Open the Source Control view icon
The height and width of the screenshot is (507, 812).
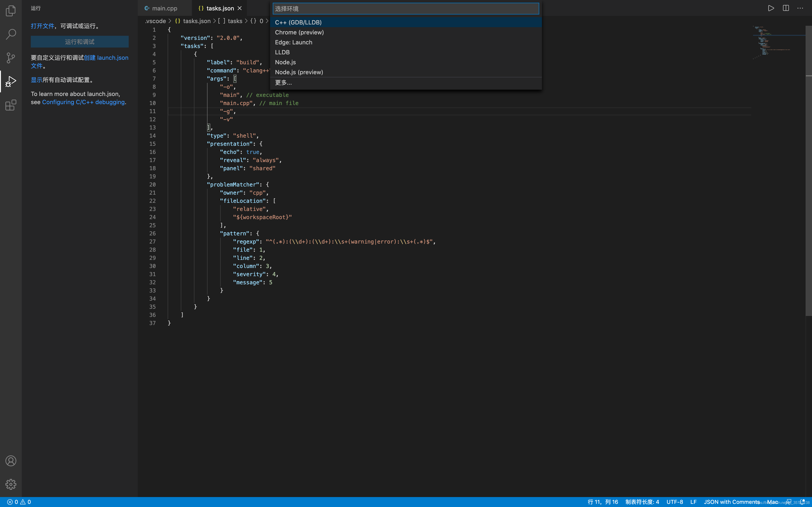[11, 58]
